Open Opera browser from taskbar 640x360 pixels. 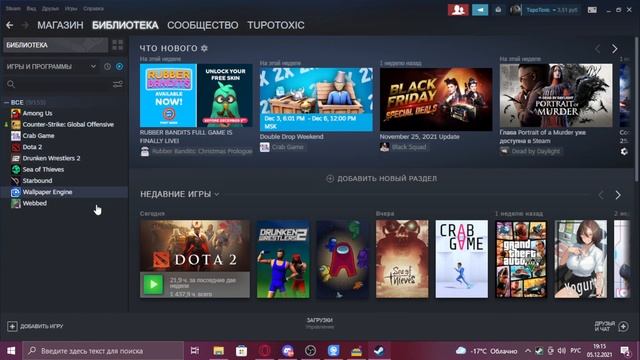pyautogui.click(x=264, y=351)
